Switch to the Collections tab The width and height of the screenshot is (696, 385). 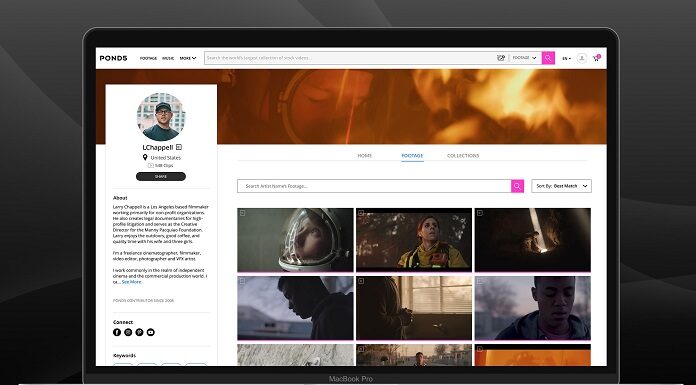tap(463, 155)
